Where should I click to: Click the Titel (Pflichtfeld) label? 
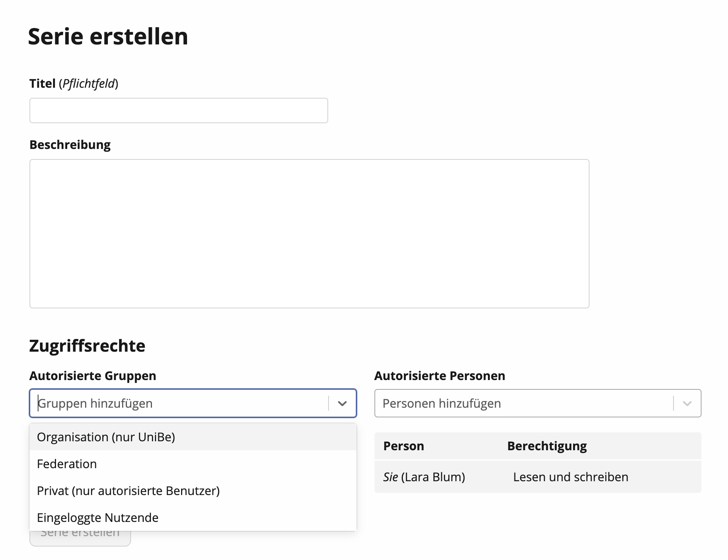[x=74, y=83]
